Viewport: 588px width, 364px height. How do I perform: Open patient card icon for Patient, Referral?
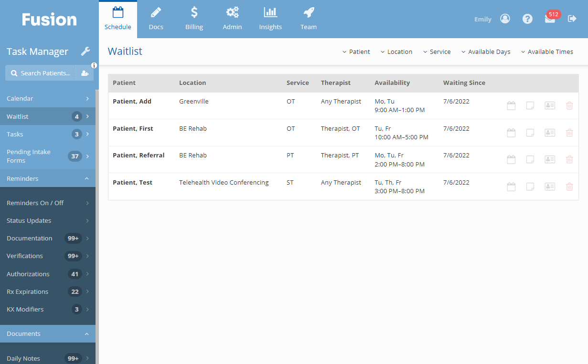(550, 159)
